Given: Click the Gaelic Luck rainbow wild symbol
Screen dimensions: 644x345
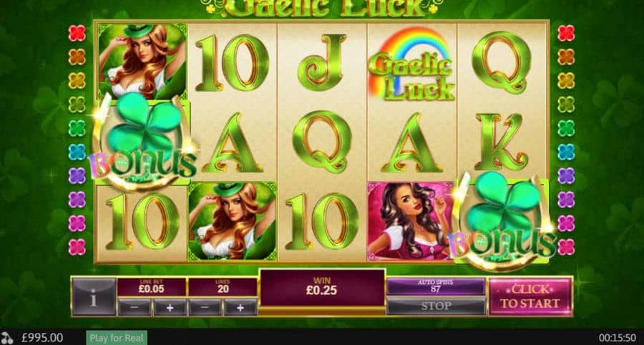Looking at the screenshot, I should (412, 64).
